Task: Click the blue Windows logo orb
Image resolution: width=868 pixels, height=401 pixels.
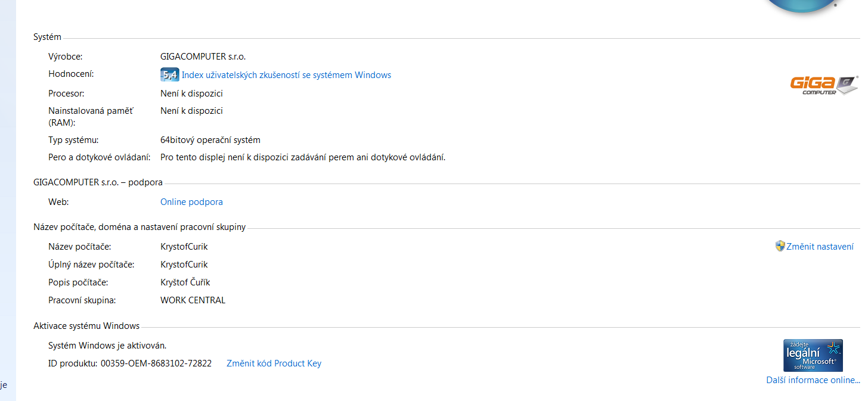Action: [x=799, y=5]
